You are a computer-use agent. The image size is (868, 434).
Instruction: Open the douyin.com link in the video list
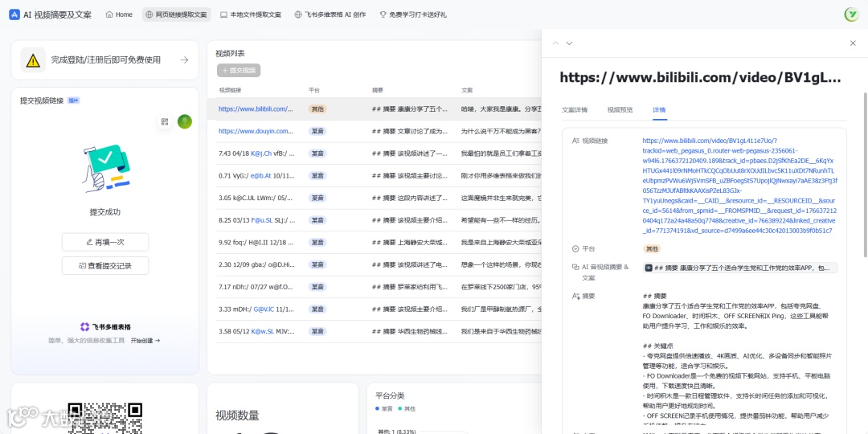point(256,131)
